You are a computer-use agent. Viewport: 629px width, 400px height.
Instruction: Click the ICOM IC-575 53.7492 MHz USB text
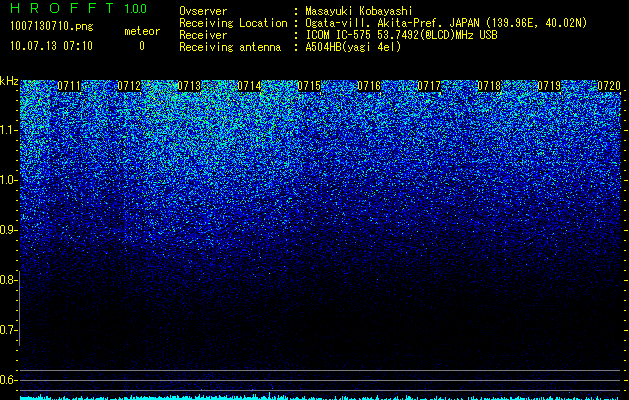(401, 35)
